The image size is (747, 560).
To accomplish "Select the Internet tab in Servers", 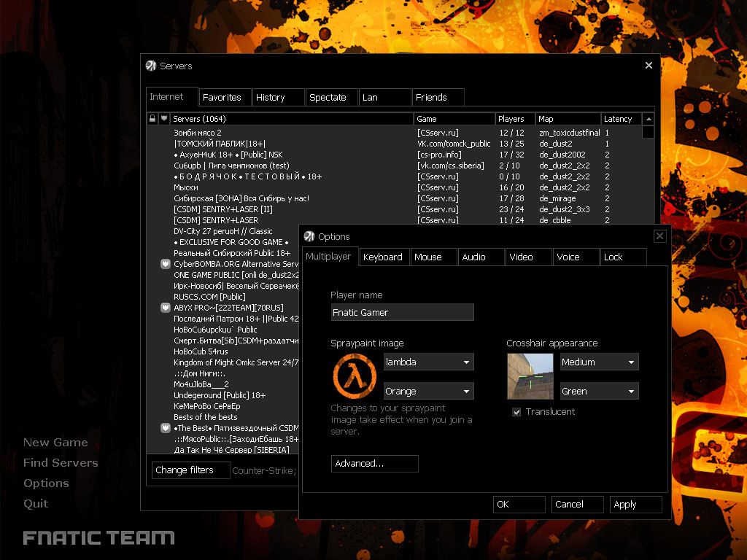I will [x=172, y=97].
